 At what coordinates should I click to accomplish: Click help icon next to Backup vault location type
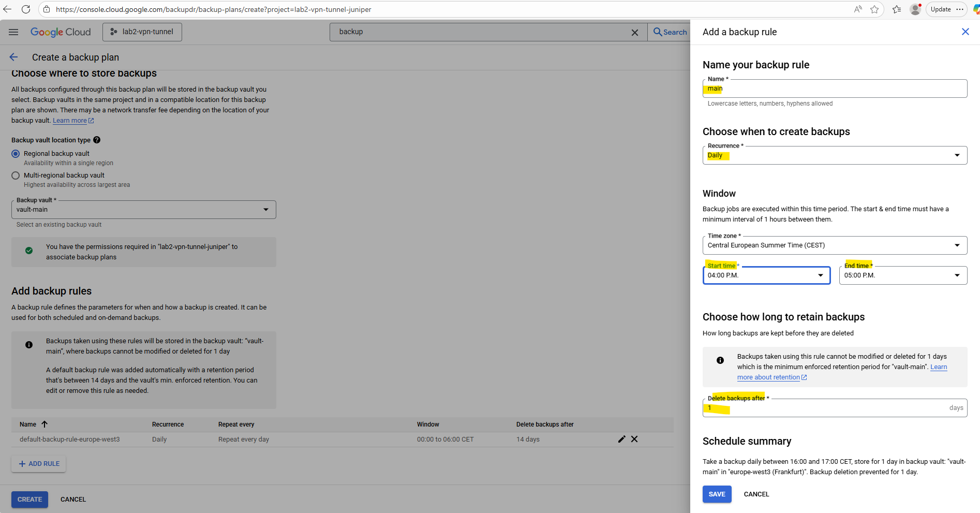click(x=97, y=140)
